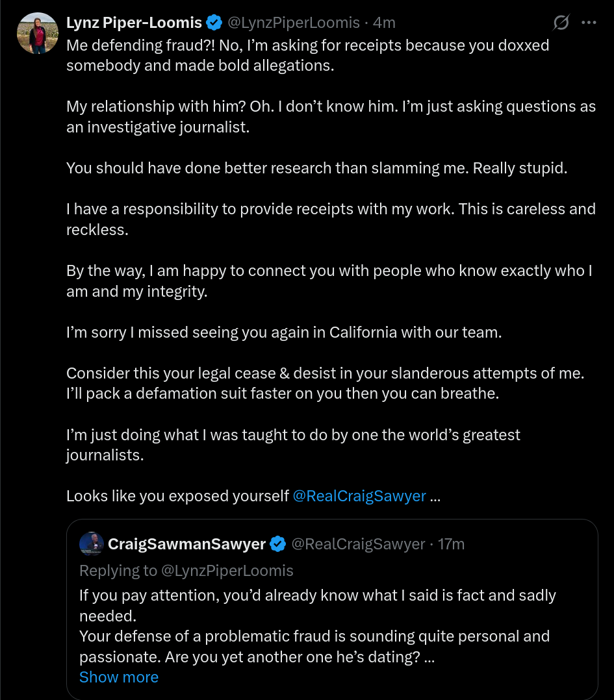Viewport: 614px width, 700px height.
Task: Click the cease & desist paragraph in the post
Action: coord(325,383)
